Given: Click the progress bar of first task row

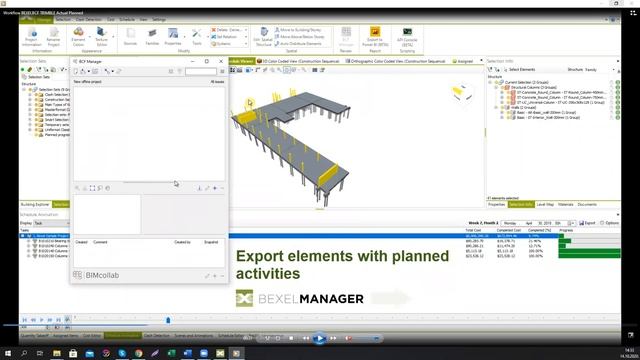Looking at the screenshot, I should (x=589, y=236).
